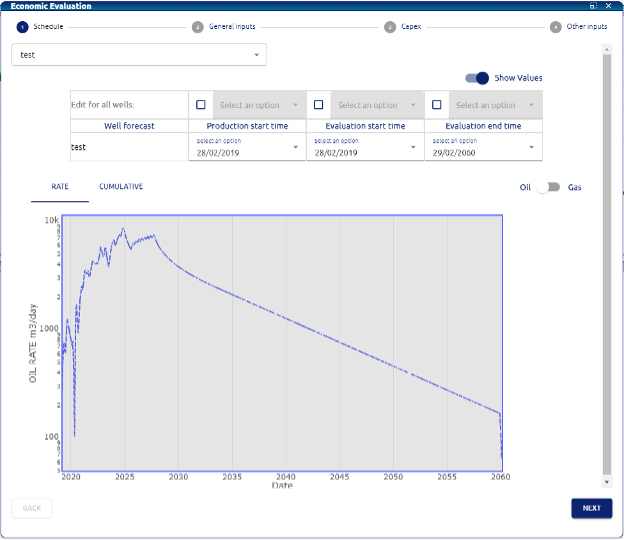Image resolution: width=624 pixels, height=540 pixels.
Task: Enable the Evaluation end time checkbox
Action: click(437, 105)
